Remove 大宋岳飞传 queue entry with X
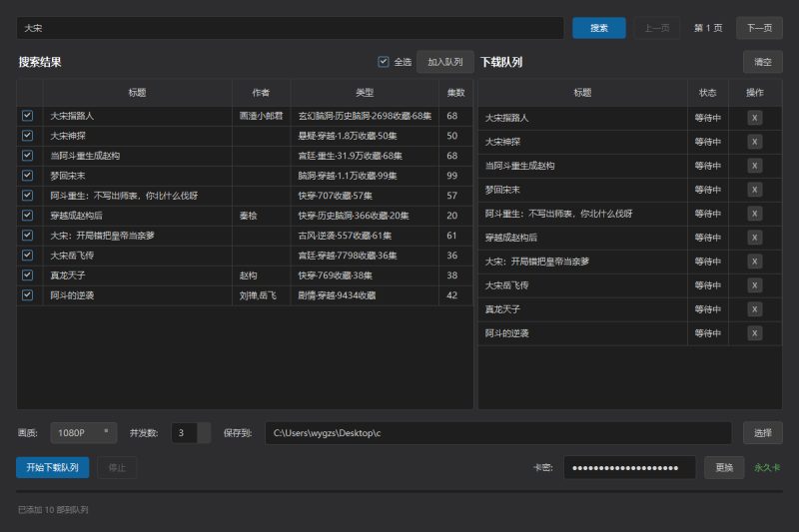The image size is (799, 532). (755, 284)
